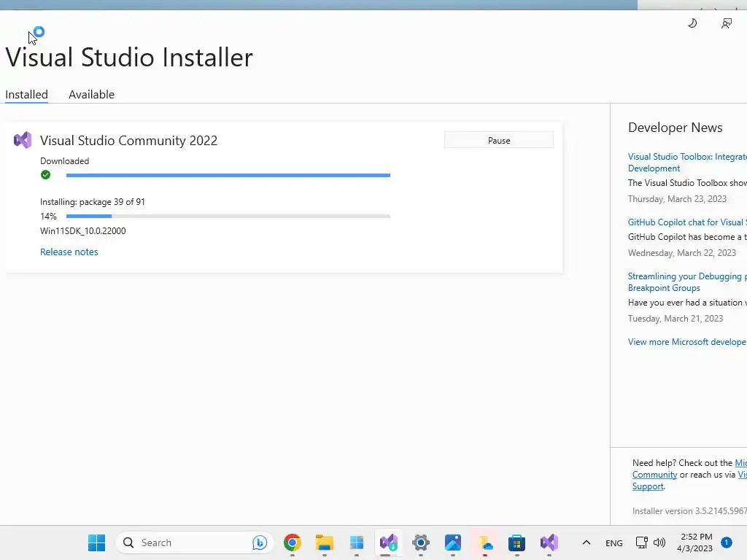747x560 pixels.
Task: Toggle dark theme moon icon
Action: pyautogui.click(x=693, y=23)
